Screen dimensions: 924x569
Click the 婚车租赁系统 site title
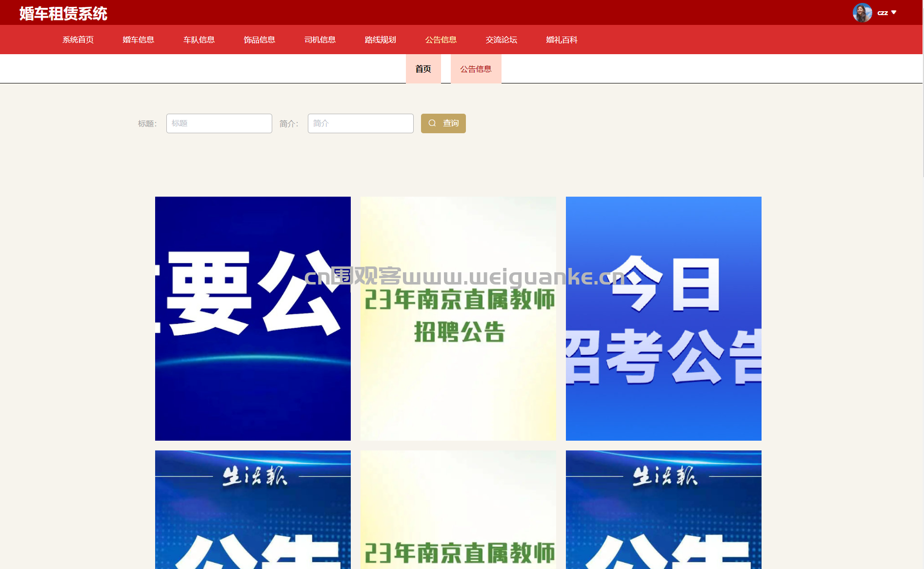(x=63, y=13)
